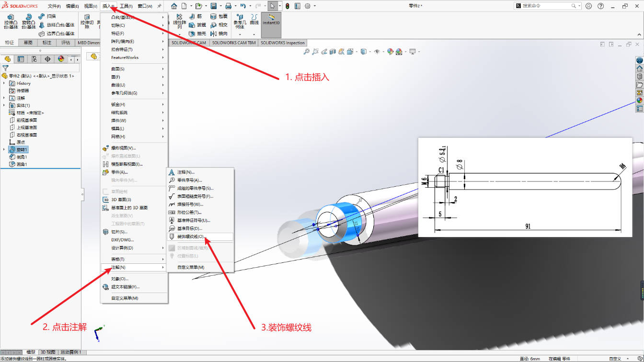644x362 pixels.
Task: Click Zoom to Fit in view toolbar
Action: [307, 52]
